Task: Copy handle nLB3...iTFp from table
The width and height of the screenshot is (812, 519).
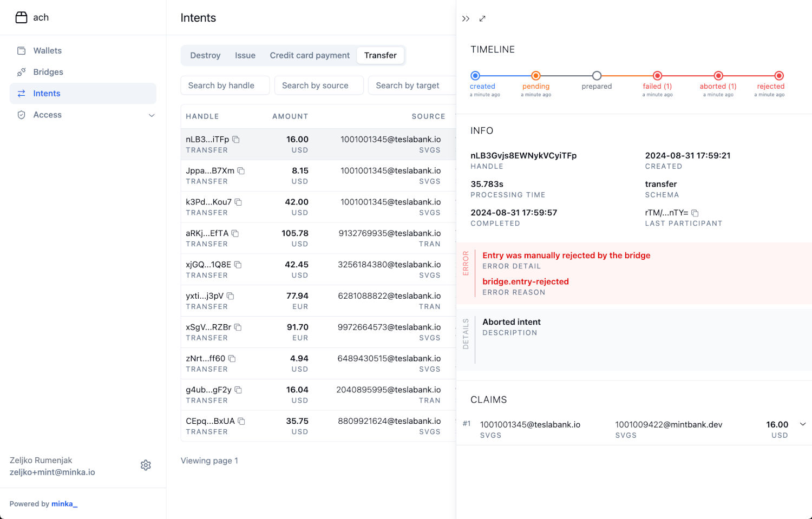Action: click(236, 140)
